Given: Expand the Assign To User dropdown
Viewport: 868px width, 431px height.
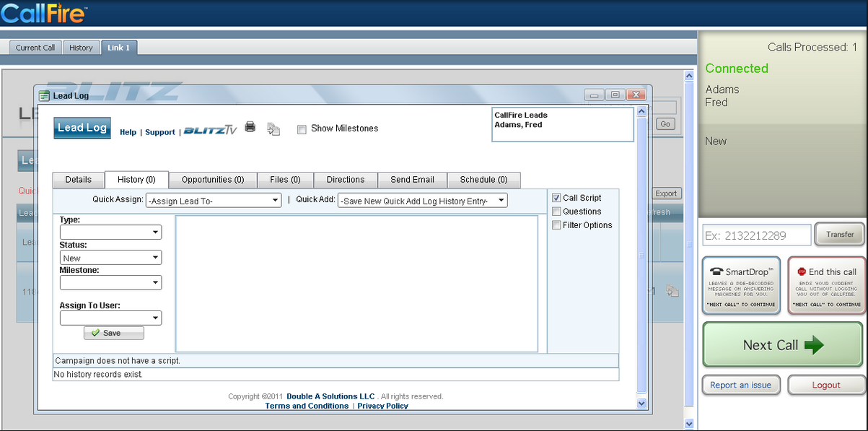Looking at the screenshot, I should [x=111, y=318].
